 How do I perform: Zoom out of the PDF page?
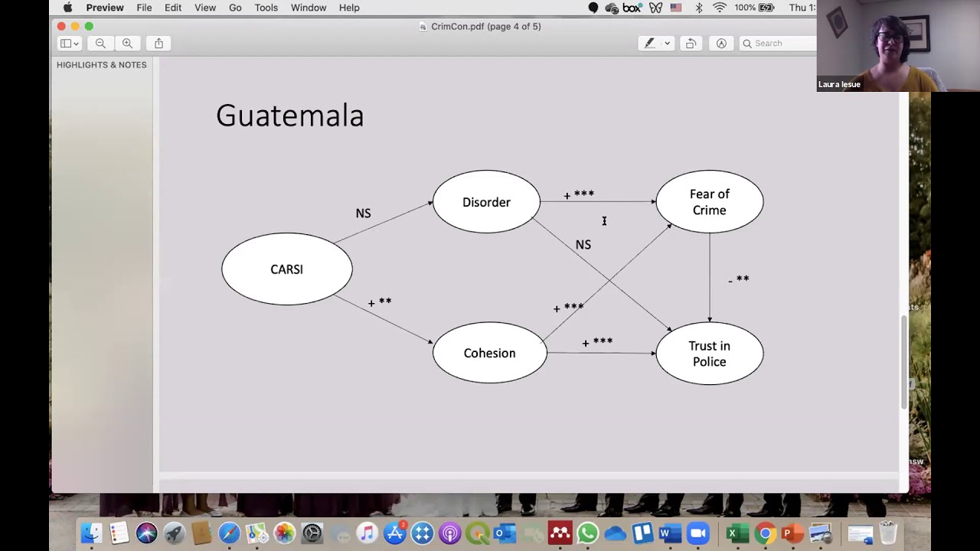click(x=100, y=44)
